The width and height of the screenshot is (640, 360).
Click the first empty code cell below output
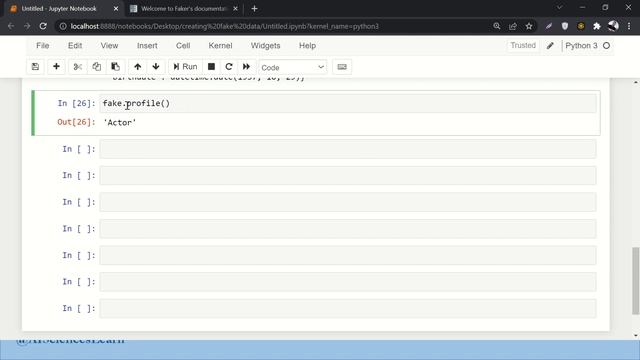pos(348,149)
